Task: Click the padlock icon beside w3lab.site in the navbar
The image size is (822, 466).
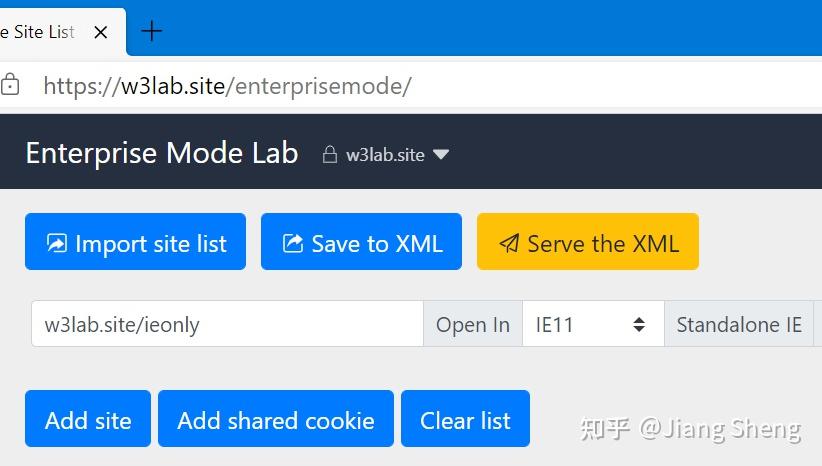Action: [x=330, y=155]
